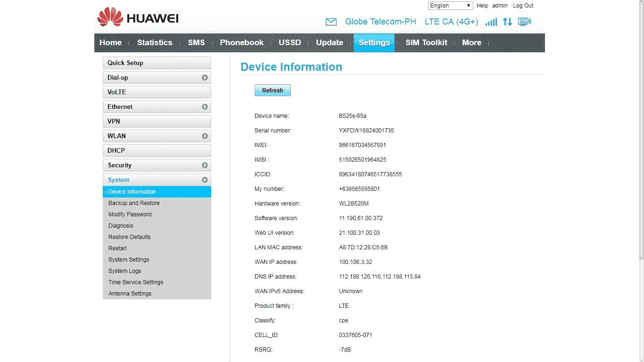Open the English language dropdown
644x362 pixels.
click(x=450, y=6)
